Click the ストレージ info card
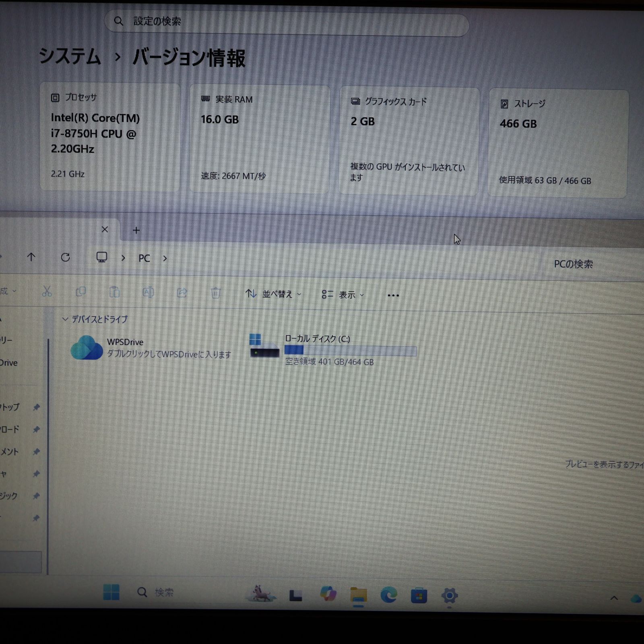Viewport: 644px width, 644px height. (559, 144)
